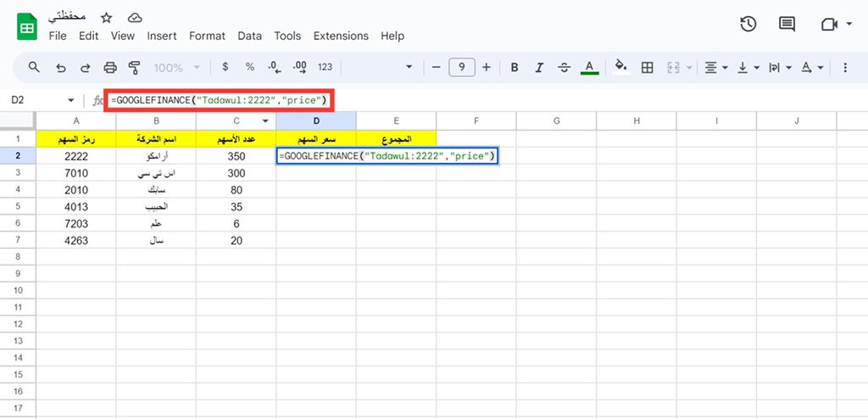The width and height of the screenshot is (868, 419).
Task: Select cell containing 7203
Action: pyautogui.click(x=75, y=224)
